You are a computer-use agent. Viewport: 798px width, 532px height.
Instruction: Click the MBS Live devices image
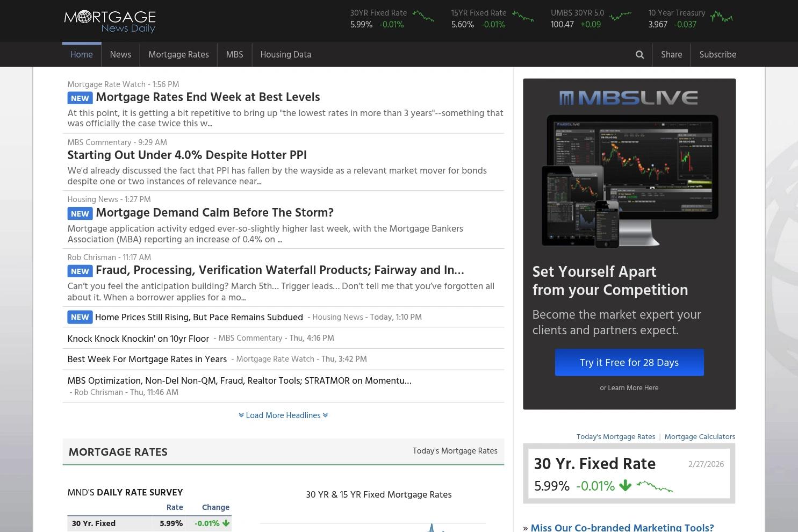630,181
